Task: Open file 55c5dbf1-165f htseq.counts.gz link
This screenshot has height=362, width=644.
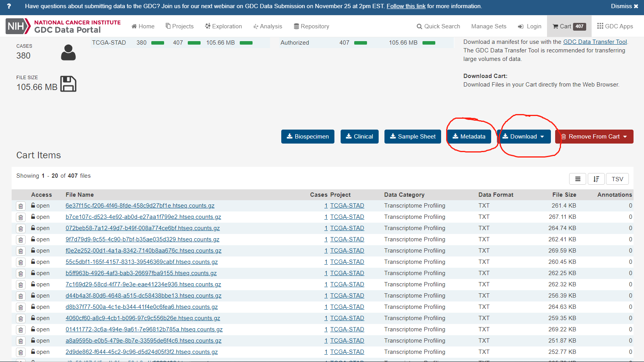Action: point(142,262)
